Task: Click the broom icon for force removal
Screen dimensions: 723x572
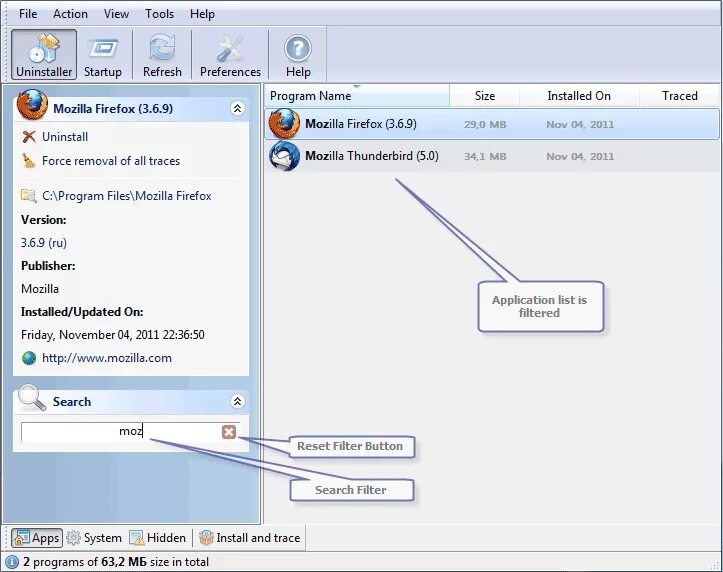Action: (x=29, y=160)
